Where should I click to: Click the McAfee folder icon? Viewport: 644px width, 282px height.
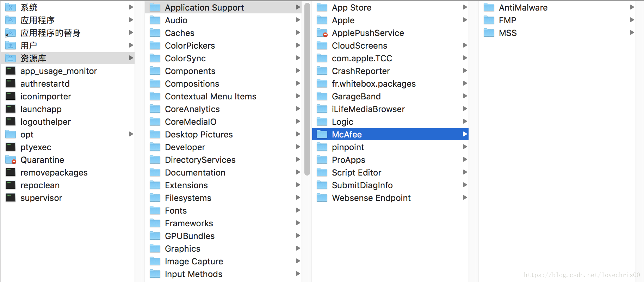pyautogui.click(x=322, y=134)
